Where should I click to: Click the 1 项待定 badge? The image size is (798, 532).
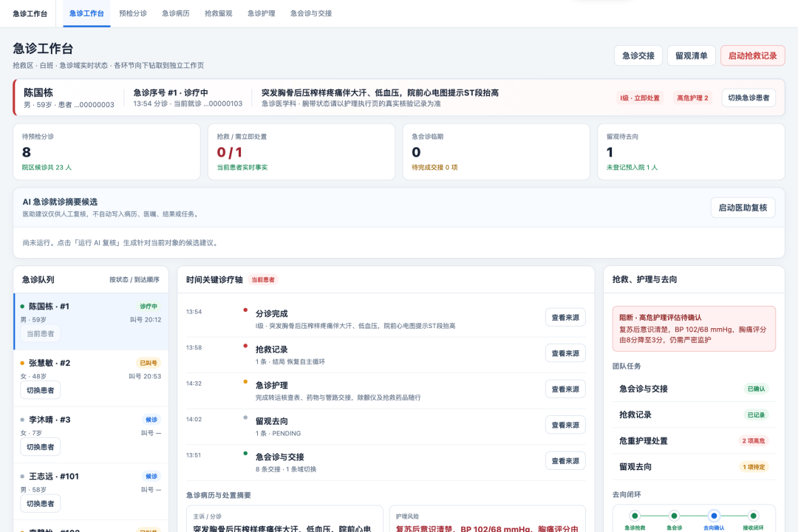click(x=753, y=467)
